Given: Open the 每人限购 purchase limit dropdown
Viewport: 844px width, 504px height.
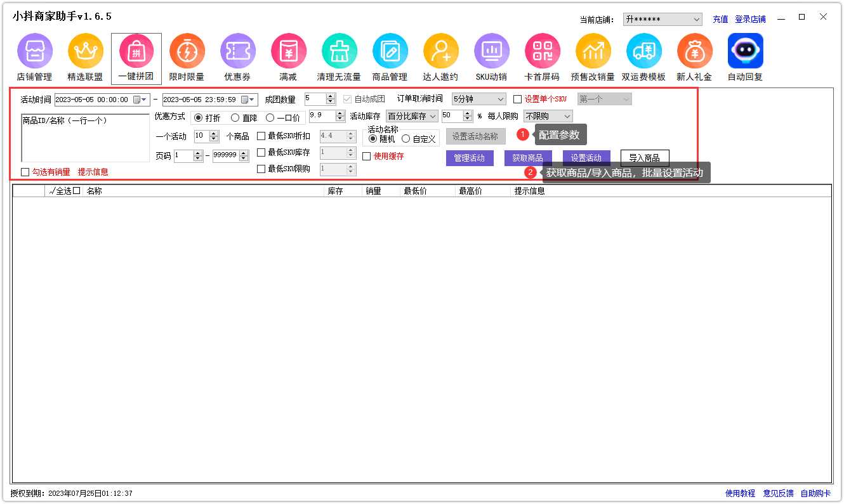Looking at the screenshot, I should (547, 116).
